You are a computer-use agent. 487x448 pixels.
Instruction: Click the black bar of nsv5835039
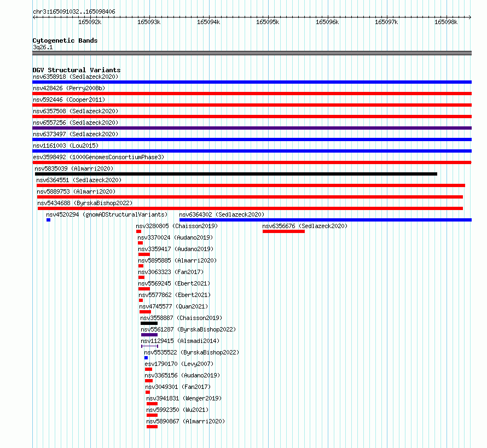(236, 174)
